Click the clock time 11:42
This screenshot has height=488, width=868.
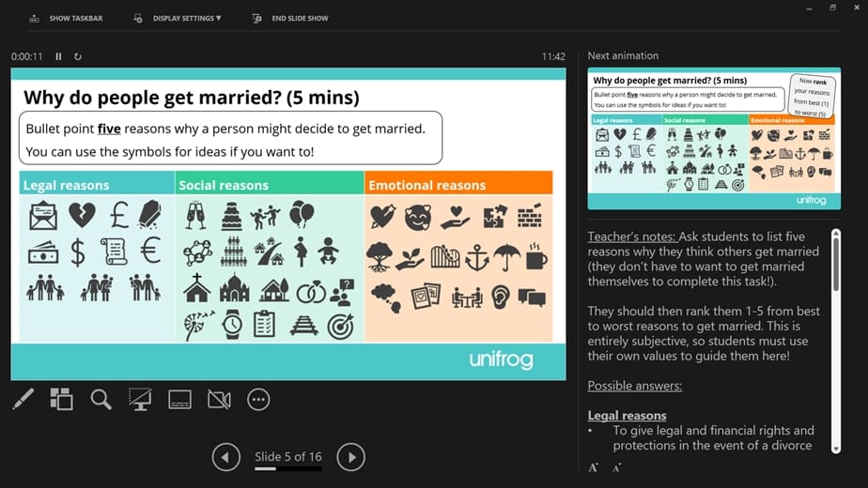click(x=553, y=56)
